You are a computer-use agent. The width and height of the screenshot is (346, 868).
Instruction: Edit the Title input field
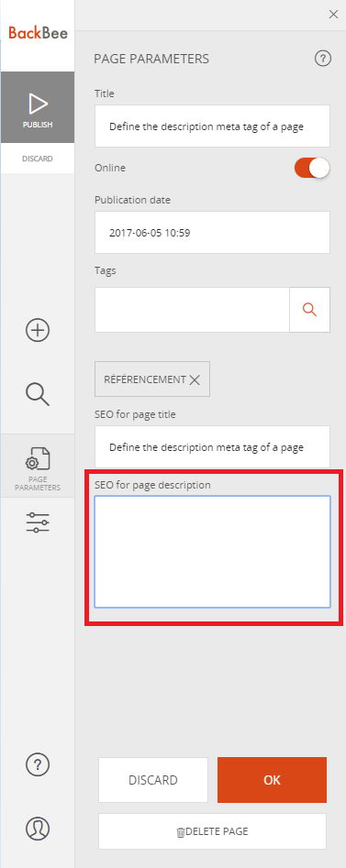click(212, 126)
